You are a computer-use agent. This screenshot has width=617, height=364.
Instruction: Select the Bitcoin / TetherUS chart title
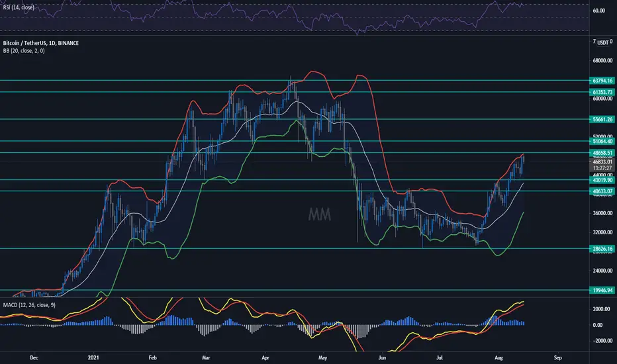(41, 43)
